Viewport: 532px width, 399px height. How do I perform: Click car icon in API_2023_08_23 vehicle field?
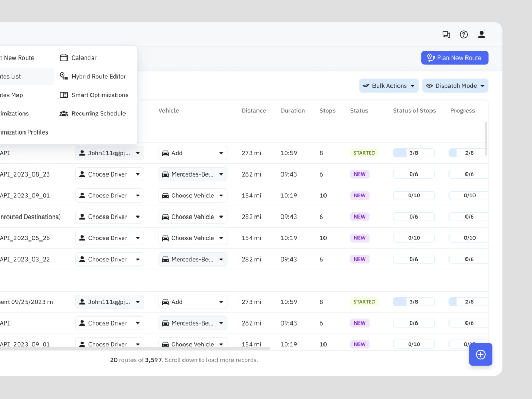165,174
